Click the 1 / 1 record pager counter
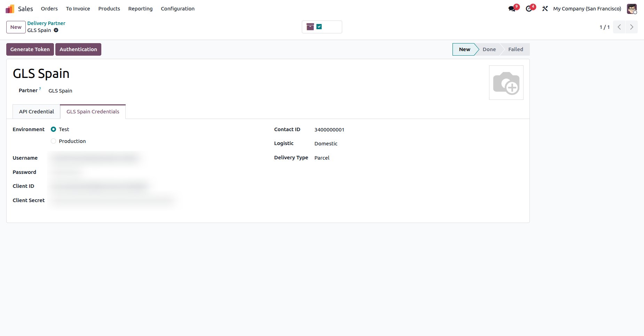The image size is (644, 336). 604,27
